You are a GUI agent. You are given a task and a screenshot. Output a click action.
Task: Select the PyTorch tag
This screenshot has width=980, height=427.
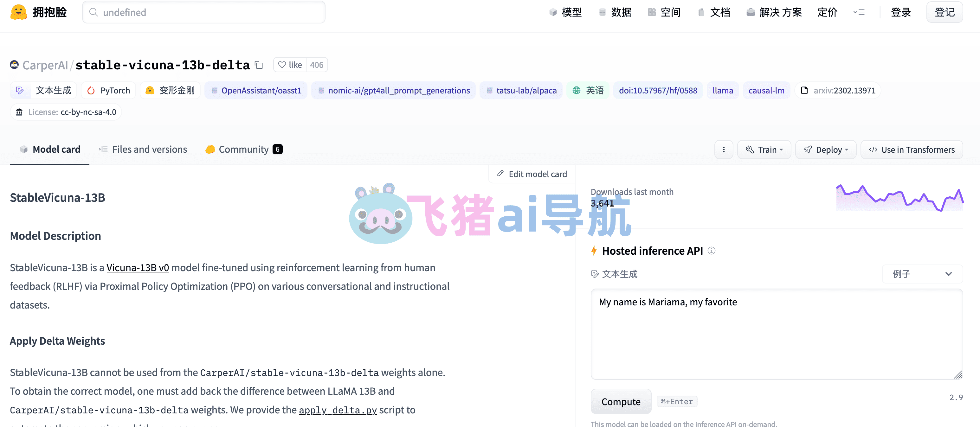pyautogui.click(x=109, y=91)
